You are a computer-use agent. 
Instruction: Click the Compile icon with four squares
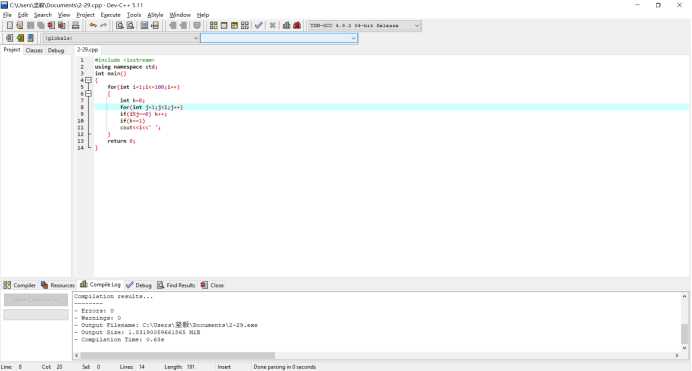(214, 26)
